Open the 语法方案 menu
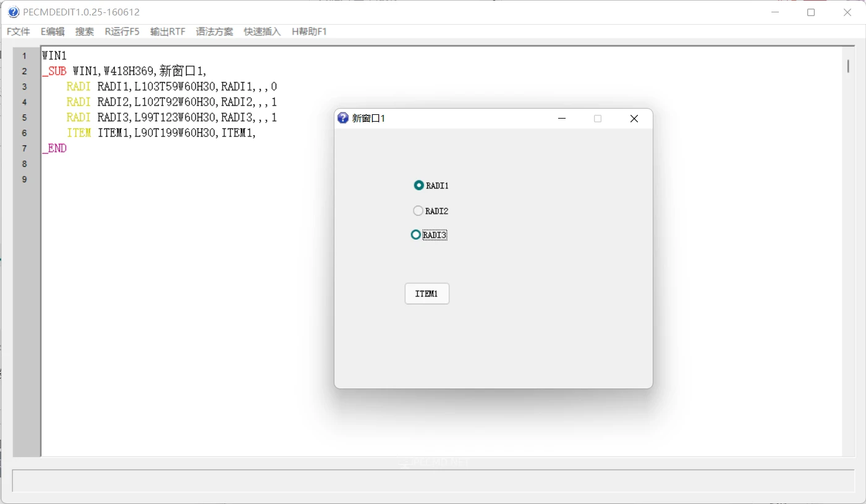This screenshot has width=866, height=504. (214, 31)
